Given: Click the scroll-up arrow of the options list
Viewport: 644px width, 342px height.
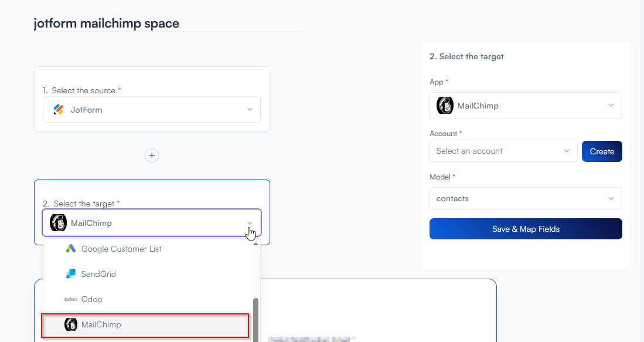Looking at the screenshot, I should coord(255,244).
